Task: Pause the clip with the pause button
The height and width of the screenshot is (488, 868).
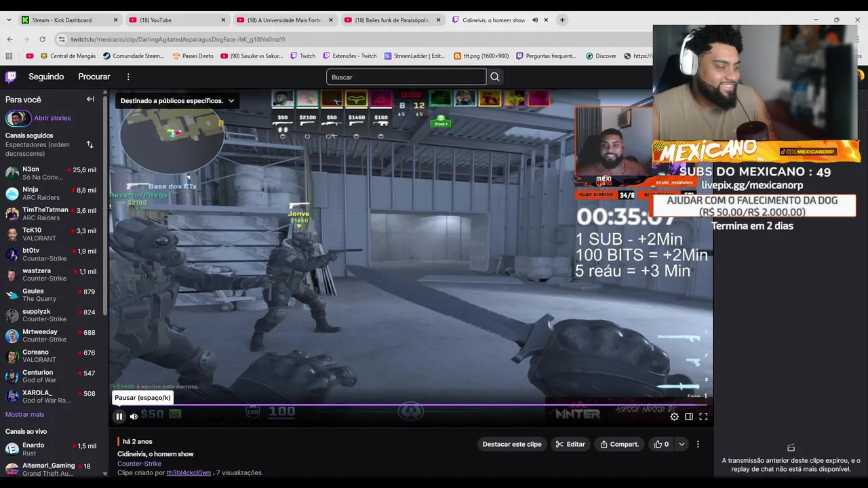Action: pos(119,416)
